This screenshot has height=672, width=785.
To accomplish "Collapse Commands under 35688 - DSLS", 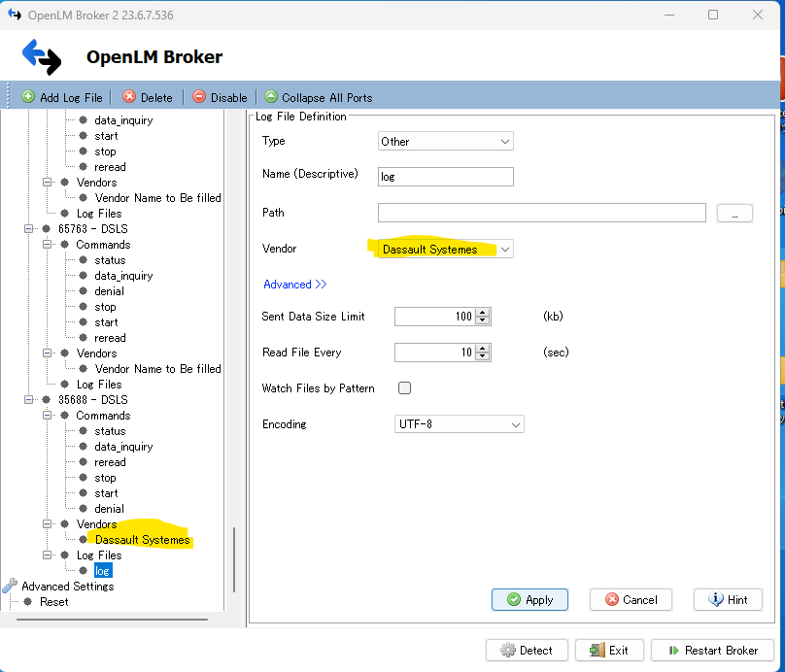I will pyautogui.click(x=47, y=416).
